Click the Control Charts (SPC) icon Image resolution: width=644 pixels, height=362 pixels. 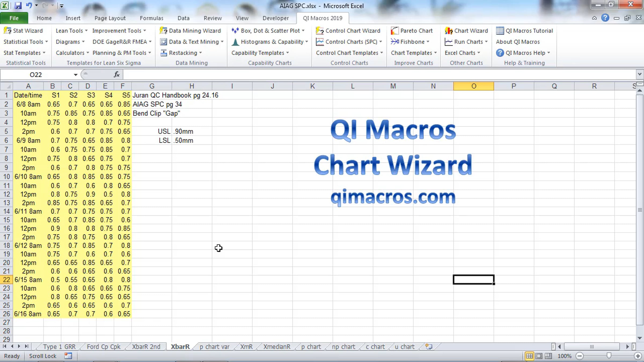[320, 42]
